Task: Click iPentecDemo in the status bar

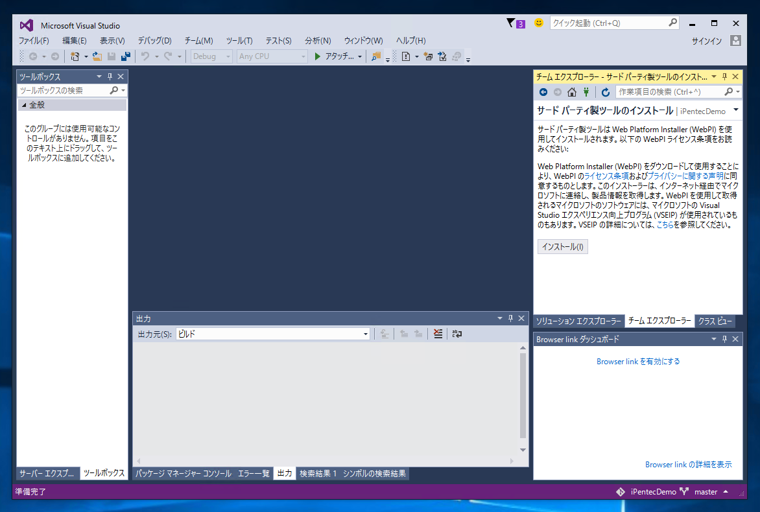Action: point(653,492)
